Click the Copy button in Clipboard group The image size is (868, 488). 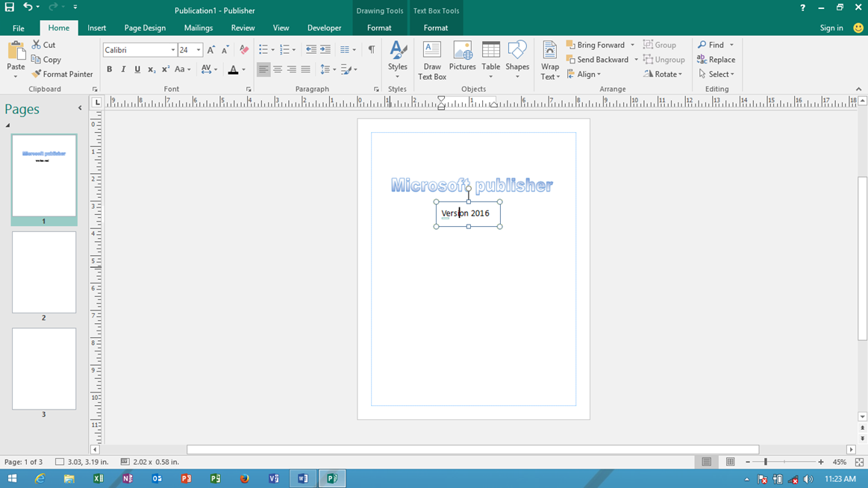(46, 60)
